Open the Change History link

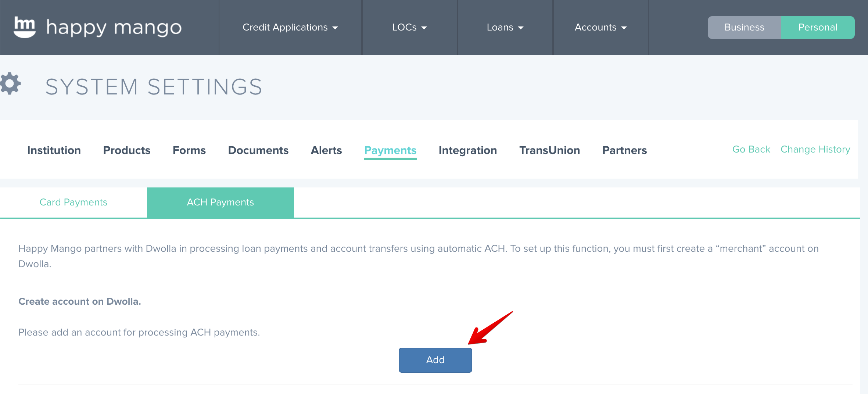(x=815, y=149)
